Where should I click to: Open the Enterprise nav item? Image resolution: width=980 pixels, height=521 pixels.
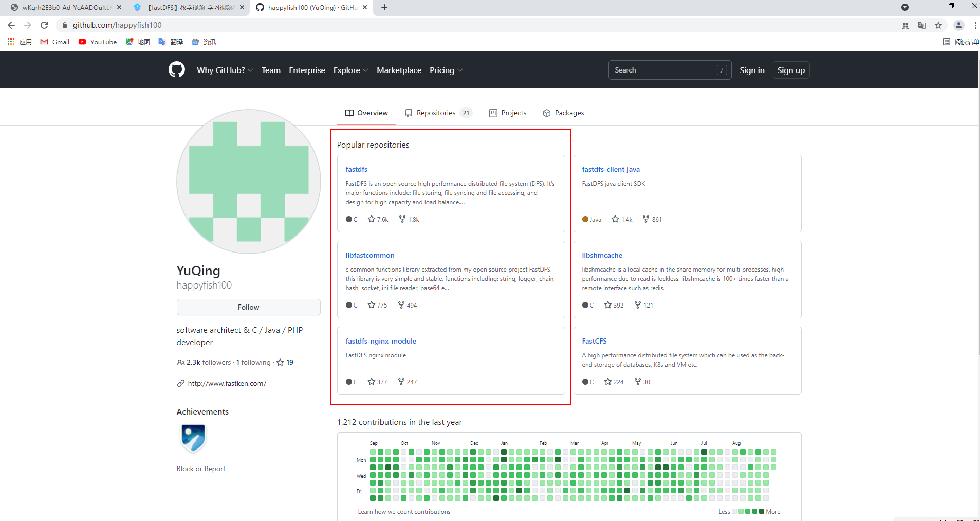(307, 70)
